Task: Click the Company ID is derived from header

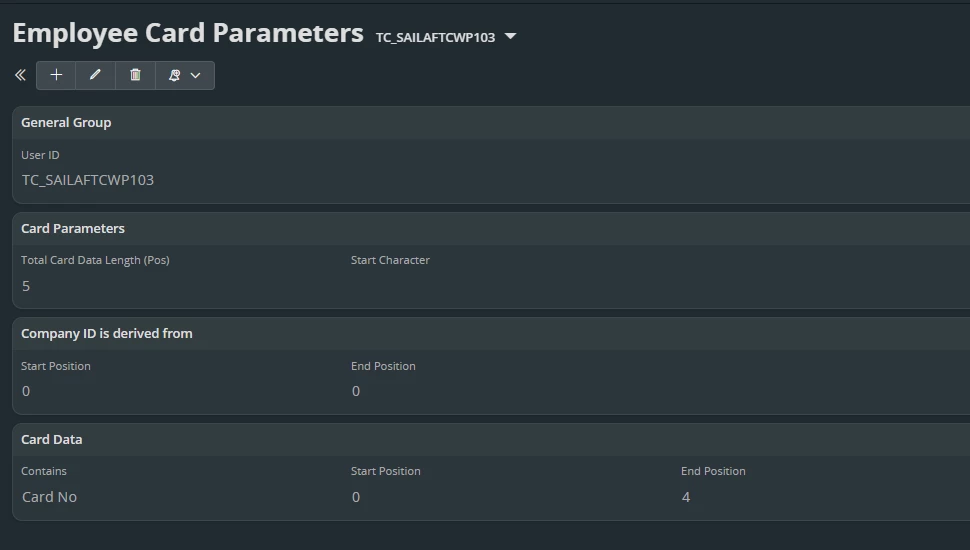Action: click(x=107, y=333)
